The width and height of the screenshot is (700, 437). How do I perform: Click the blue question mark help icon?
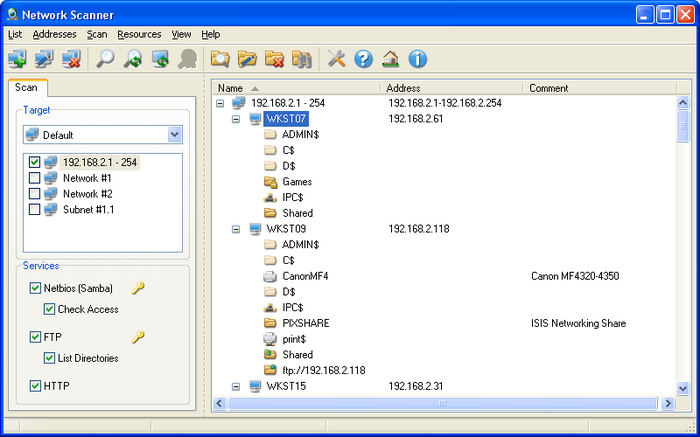click(x=363, y=59)
